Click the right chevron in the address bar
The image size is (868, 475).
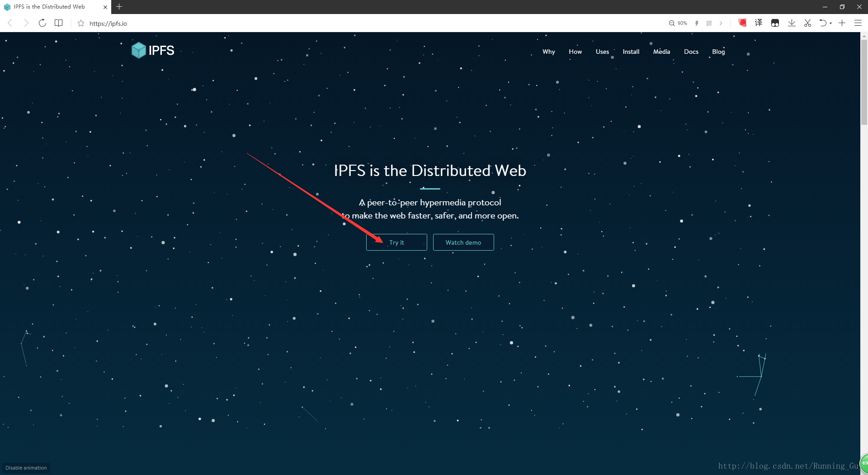pos(721,23)
